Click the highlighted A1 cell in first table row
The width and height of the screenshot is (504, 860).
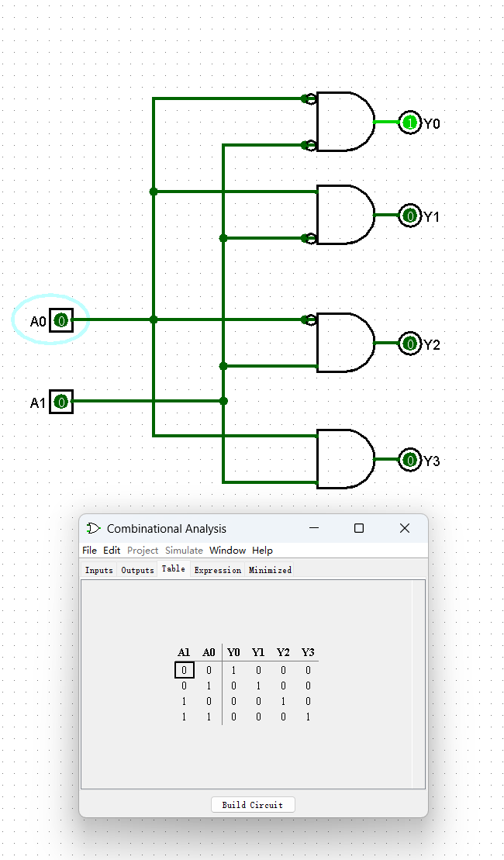coord(184,670)
